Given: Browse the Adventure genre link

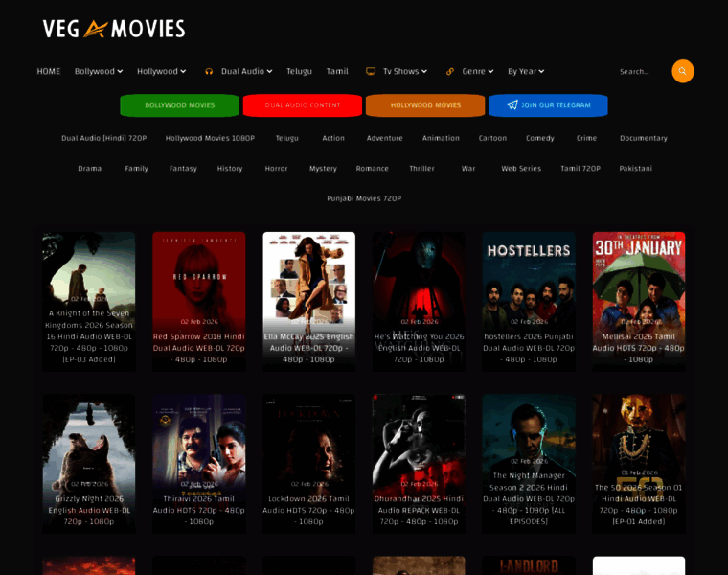Looking at the screenshot, I should tap(385, 138).
